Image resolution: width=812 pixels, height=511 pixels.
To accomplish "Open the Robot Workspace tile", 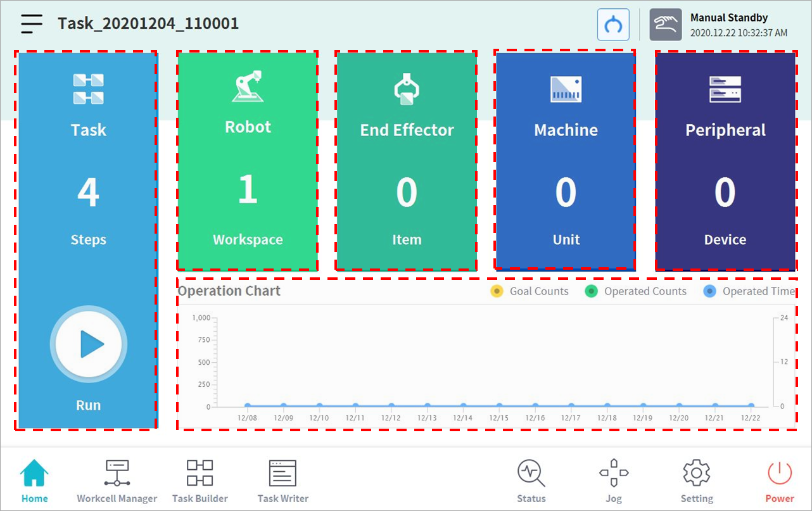I will coord(248,161).
